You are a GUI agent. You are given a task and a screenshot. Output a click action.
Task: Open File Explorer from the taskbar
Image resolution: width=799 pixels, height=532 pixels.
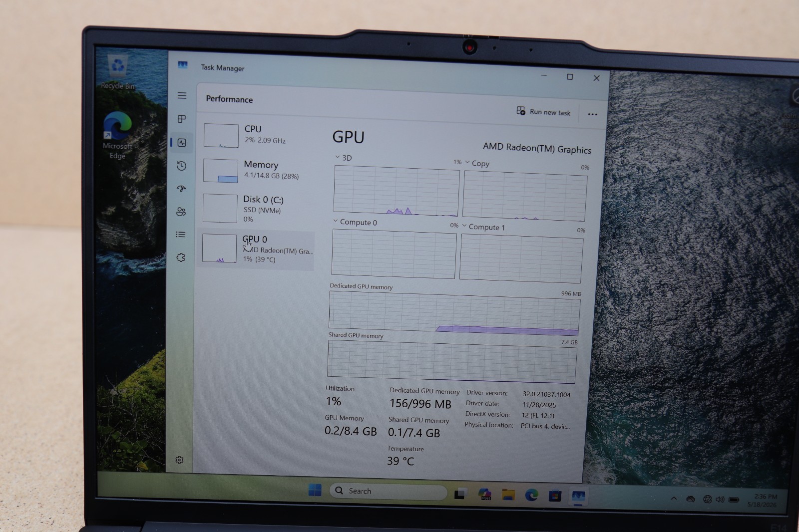508,495
